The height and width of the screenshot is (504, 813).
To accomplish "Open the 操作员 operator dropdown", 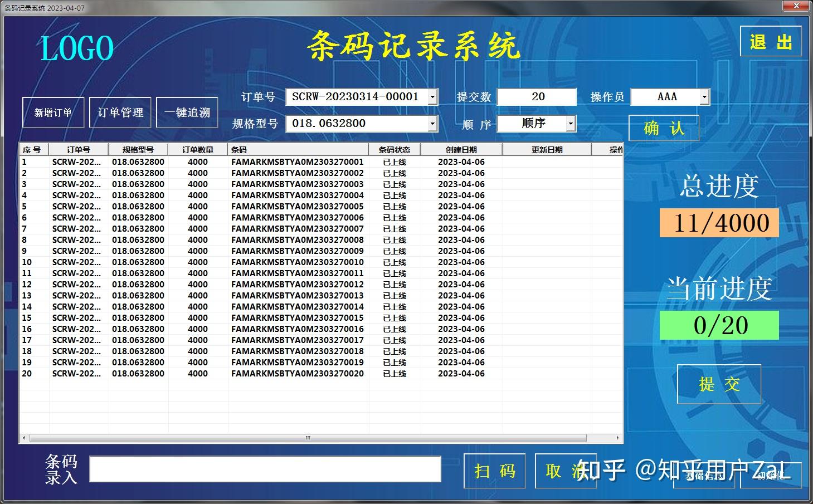I will point(704,97).
